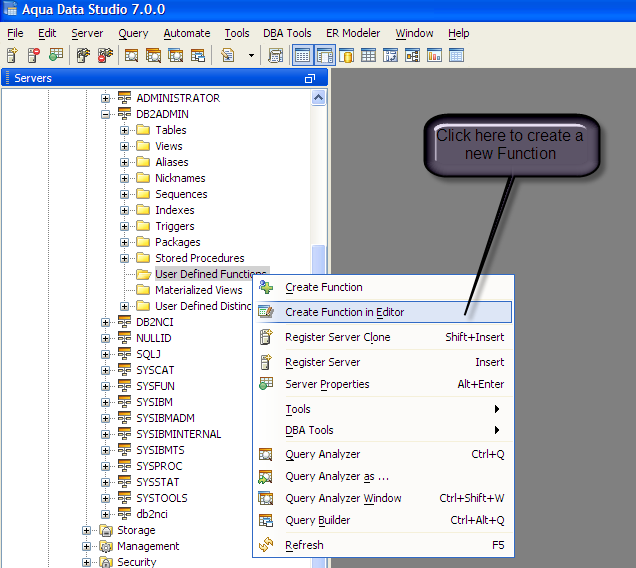Viewport: 636px width, 568px height.
Task: Open the Tools submenu in context menu
Action: [383, 409]
